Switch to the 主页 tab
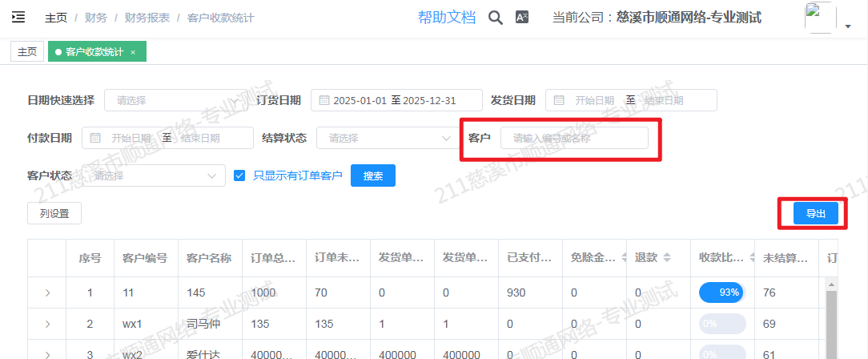Screen dimensions: 868x359 tap(27, 52)
